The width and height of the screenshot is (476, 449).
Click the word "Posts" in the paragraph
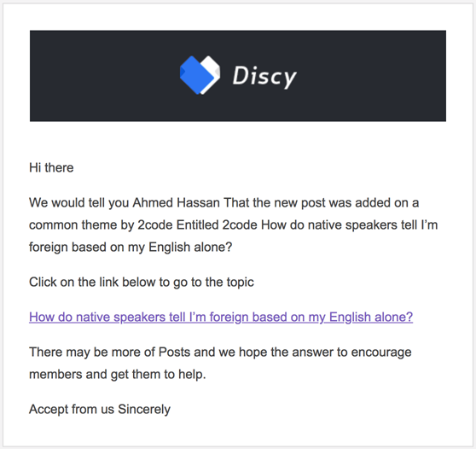(175, 353)
